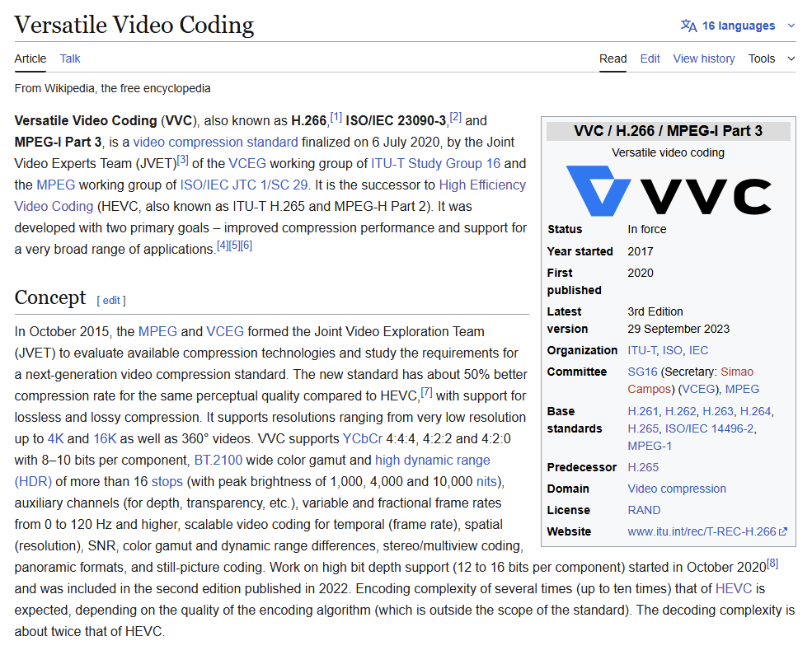This screenshot has width=812, height=655.
Task: Edit the Concept section
Action: [x=111, y=300]
